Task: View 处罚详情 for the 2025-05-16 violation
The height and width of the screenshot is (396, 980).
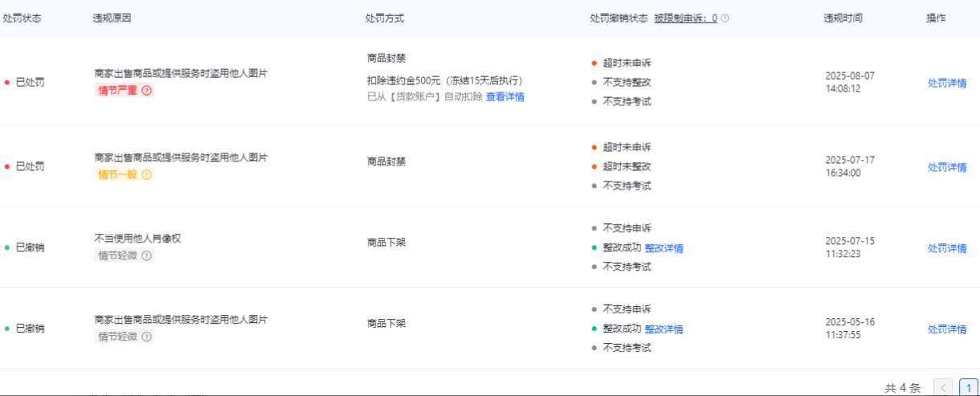Action: [x=947, y=329]
